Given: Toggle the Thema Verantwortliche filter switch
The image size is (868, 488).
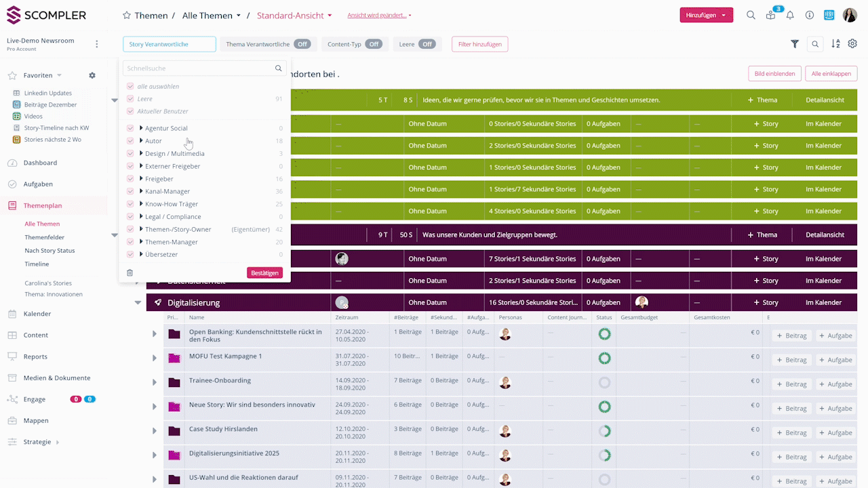Looking at the screenshot, I should [302, 44].
